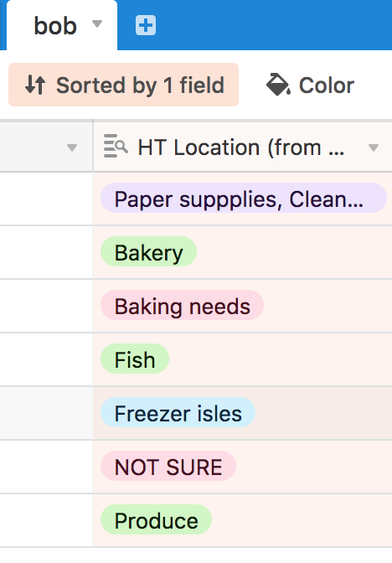Viewport: 392px width, 563px height.
Task: Open the Sorted by 1 field button
Action: 123,85
